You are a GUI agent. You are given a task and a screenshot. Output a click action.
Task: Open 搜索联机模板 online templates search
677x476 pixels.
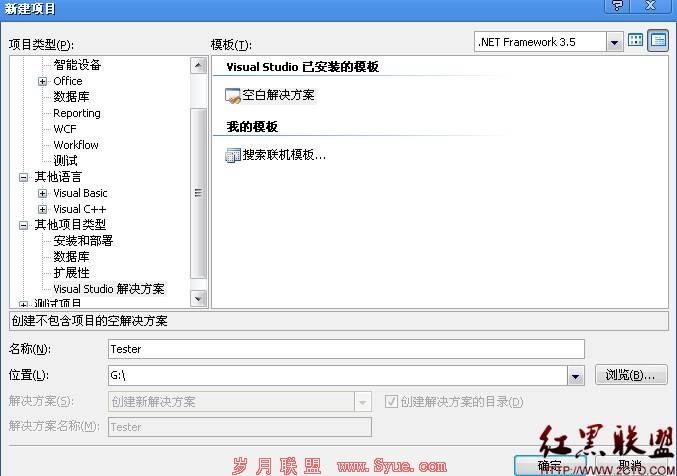click(275, 155)
